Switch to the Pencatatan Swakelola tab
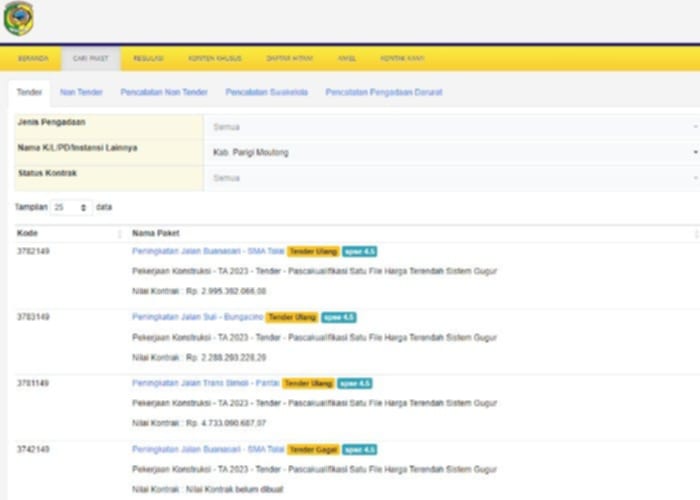The image size is (700, 500). click(267, 92)
